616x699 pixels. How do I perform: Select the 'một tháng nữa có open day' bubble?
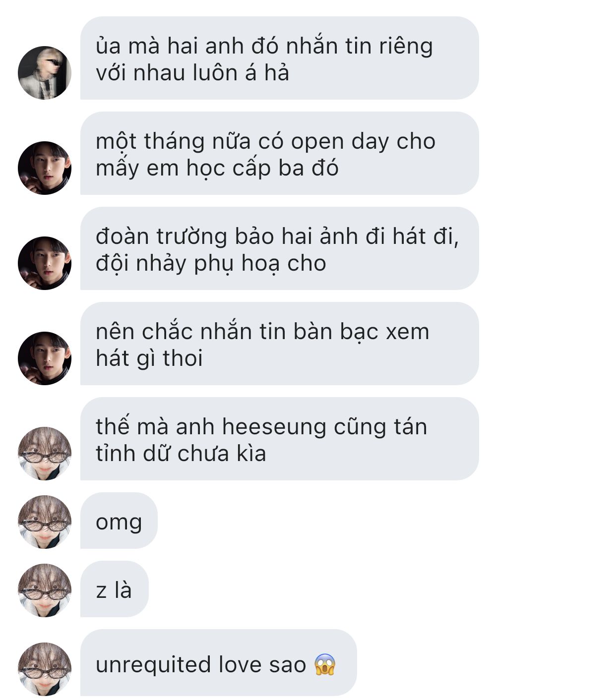(x=280, y=153)
